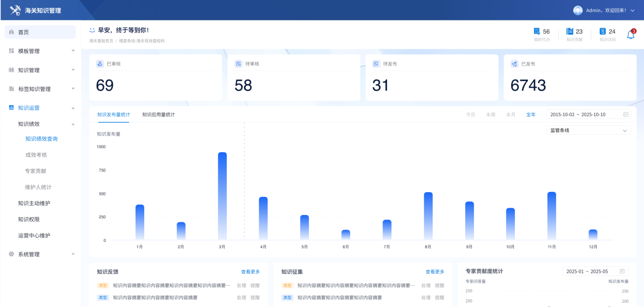Switch to 知识发布量统计 tab

(113, 114)
